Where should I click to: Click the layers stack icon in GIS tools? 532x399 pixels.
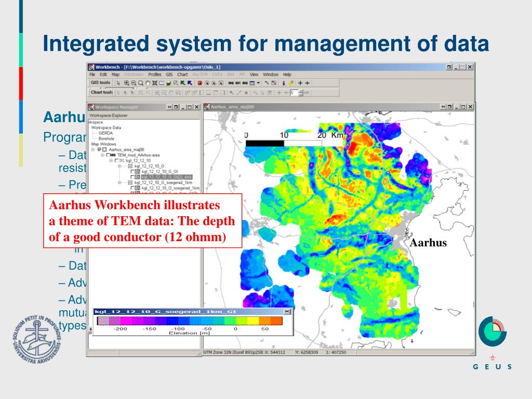point(169,83)
